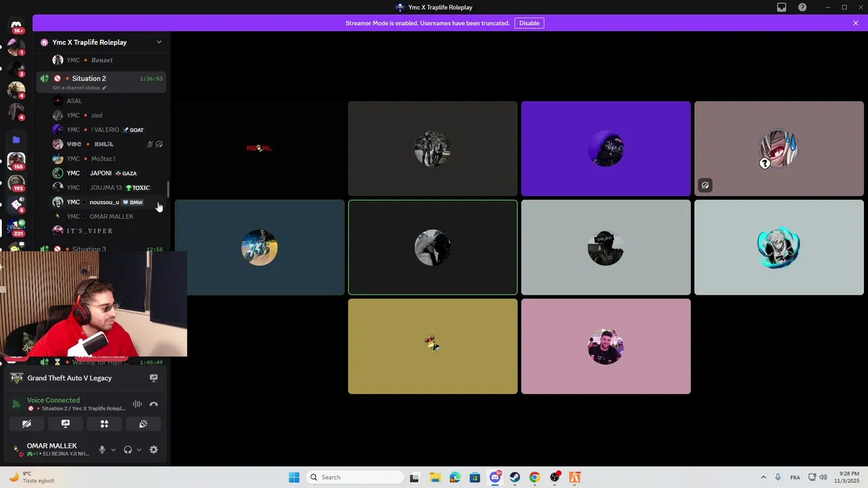Show hidden system tray icons
This screenshot has height=488, width=868.
[764, 477]
